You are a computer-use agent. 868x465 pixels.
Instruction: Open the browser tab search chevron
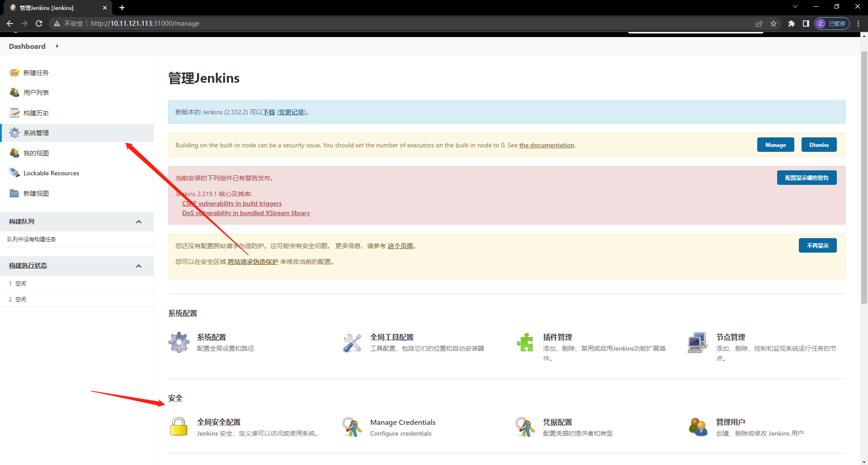pyautogui.click(x=795, y=7)
